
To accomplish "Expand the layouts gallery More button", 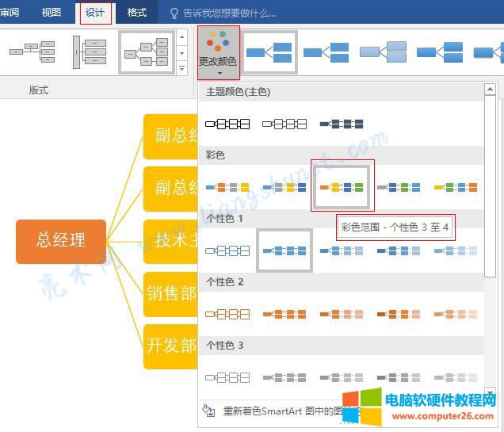I will (182, 68).
